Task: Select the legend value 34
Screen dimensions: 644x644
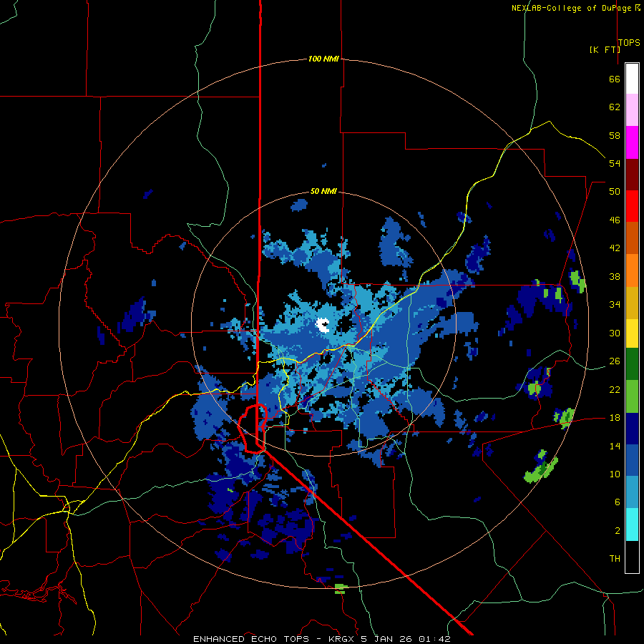Action: click(615, 305)
